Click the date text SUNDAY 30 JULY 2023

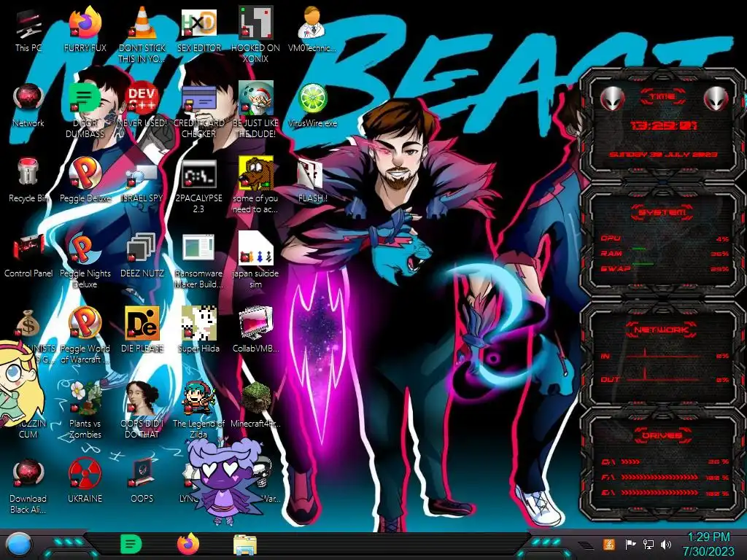click(x=663, y=155)
